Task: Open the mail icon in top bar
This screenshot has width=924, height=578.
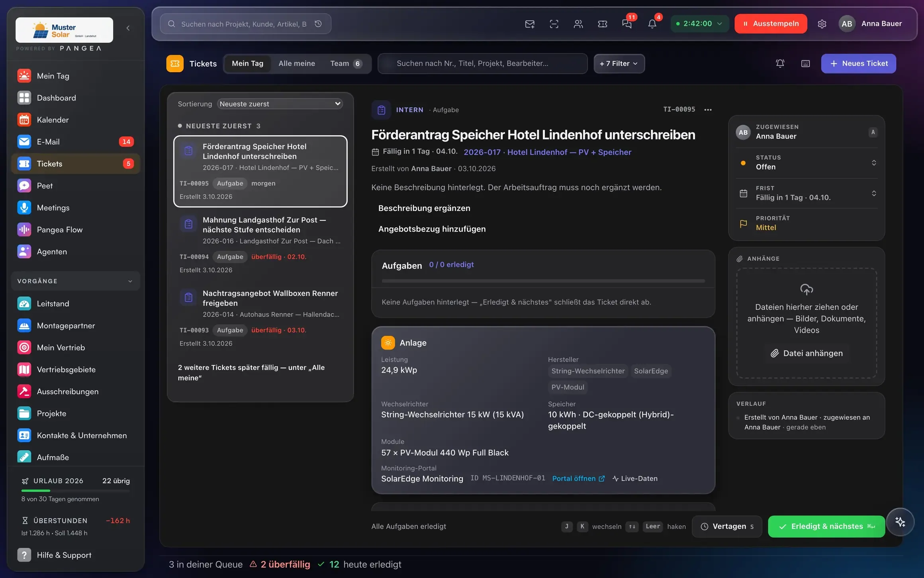Action: (529, 24)
